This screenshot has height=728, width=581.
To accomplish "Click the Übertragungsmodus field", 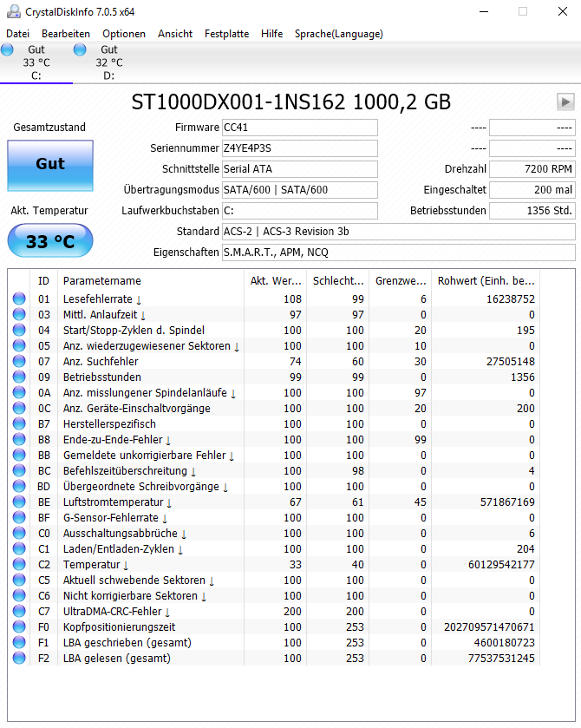I will (300, 190).
